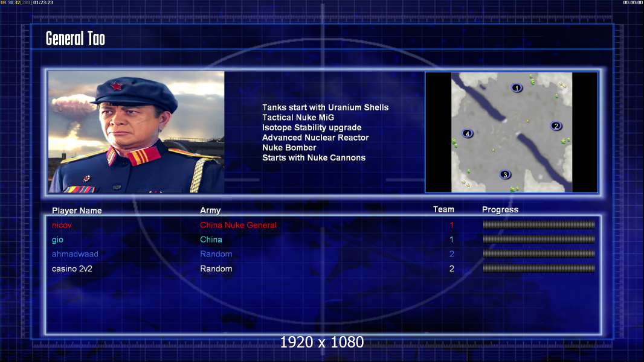This screenshot has height=362, width=644.
Task: Click the nicov player name
Action: (x=62, y=225)
